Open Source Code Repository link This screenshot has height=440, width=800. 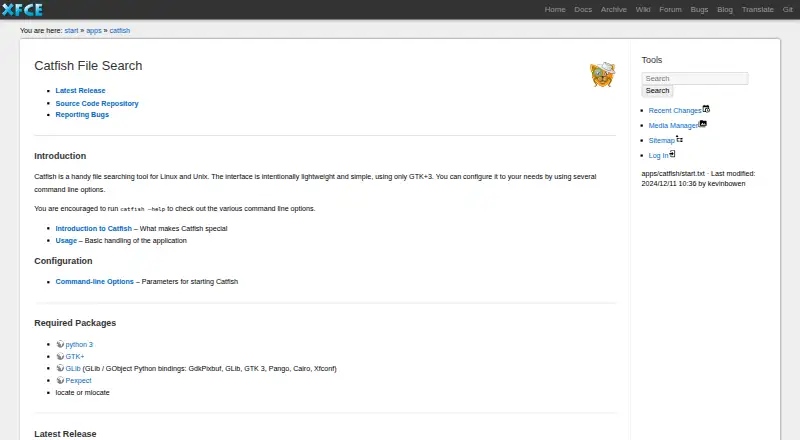pos(97,103)
